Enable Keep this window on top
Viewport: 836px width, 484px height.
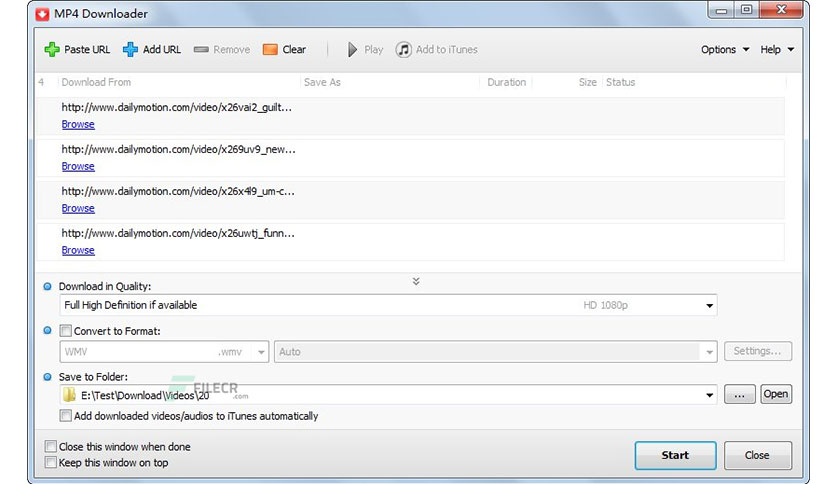tap(51, 463)
